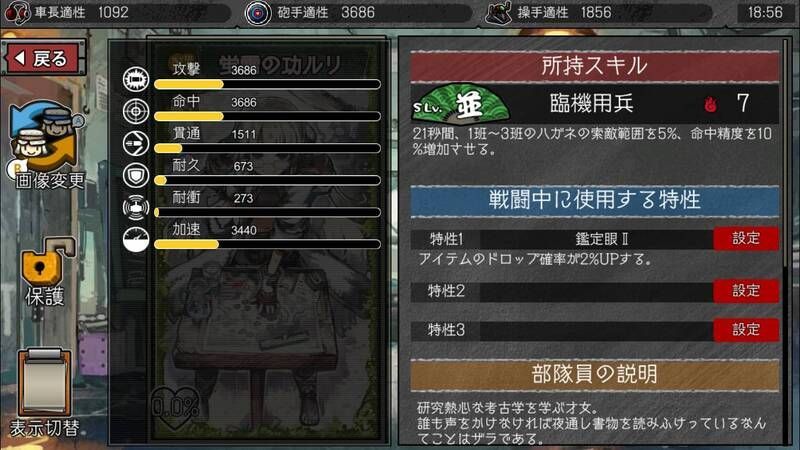
Task: Open 特性2 設定 button
Action: [746, 291]
